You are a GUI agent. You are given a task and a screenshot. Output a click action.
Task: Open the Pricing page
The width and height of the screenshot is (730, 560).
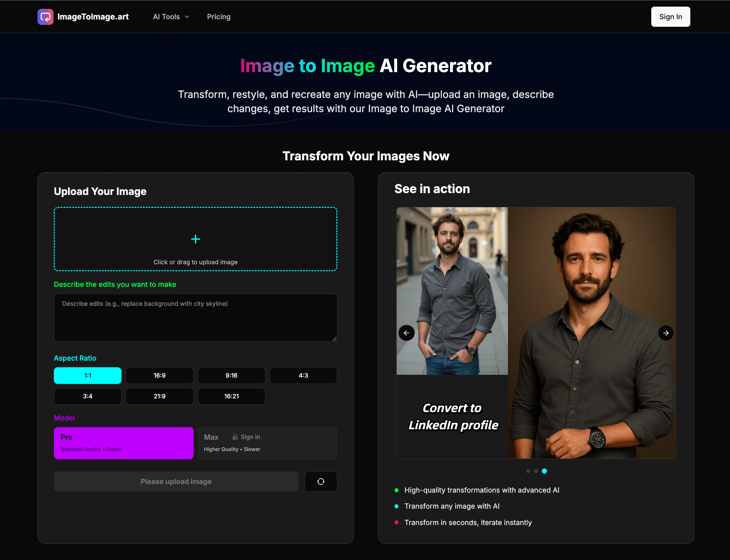pyautogui.click(x=218, y=17)
